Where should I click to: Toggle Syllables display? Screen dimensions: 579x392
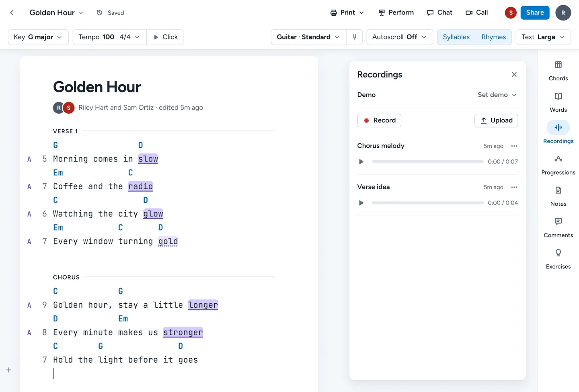pos(456,37)
